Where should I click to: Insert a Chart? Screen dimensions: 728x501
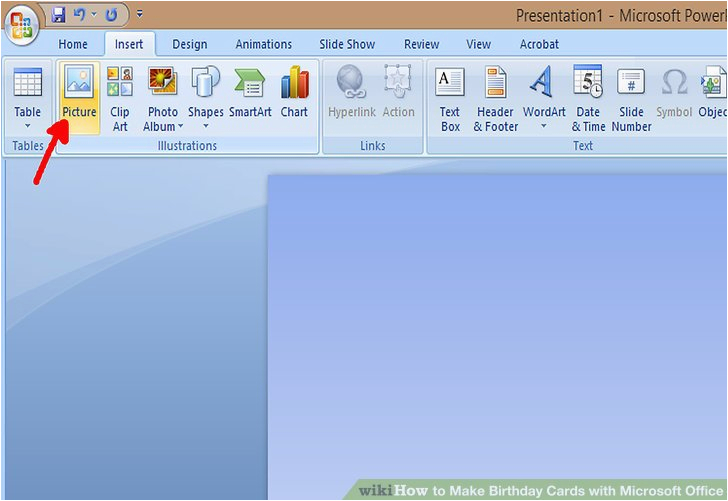click(x=294, y=93)
